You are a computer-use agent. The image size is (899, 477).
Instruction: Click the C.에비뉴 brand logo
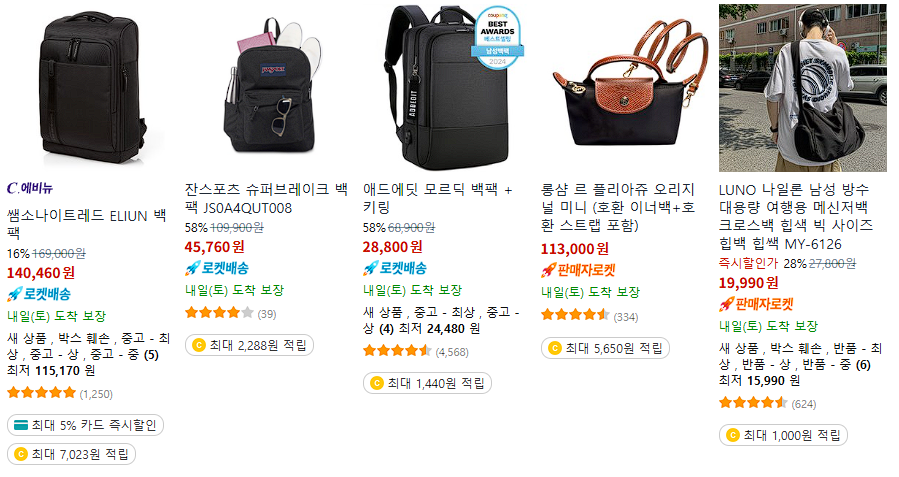click(30, 188)
